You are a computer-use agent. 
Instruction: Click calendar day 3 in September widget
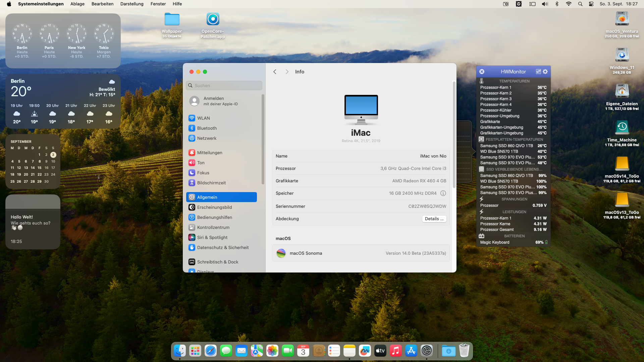click(x=53, y=155)
